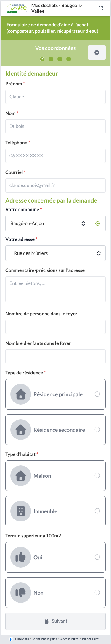This screenshot has width=111, height=644.
Task: Open the Votre adresse dropdown
Action: 55,253
